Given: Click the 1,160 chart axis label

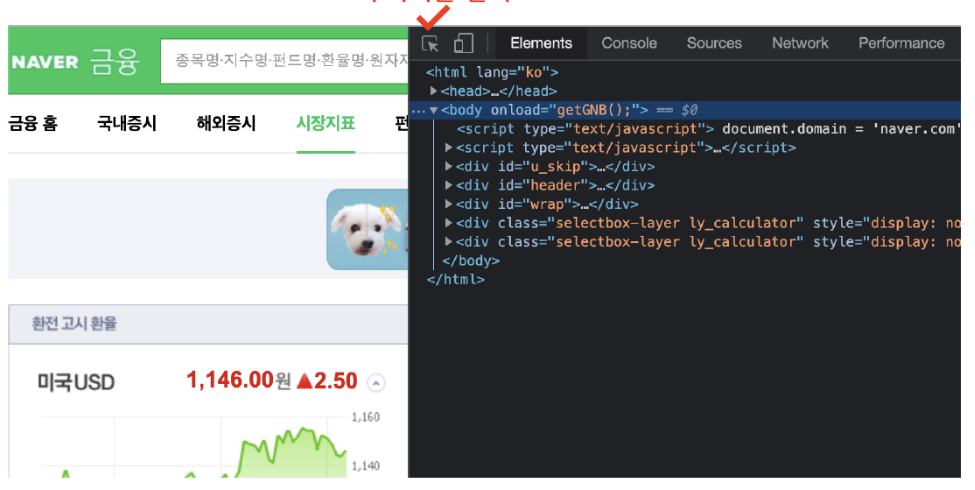Looking at the screenshot, I should (366, 417).
